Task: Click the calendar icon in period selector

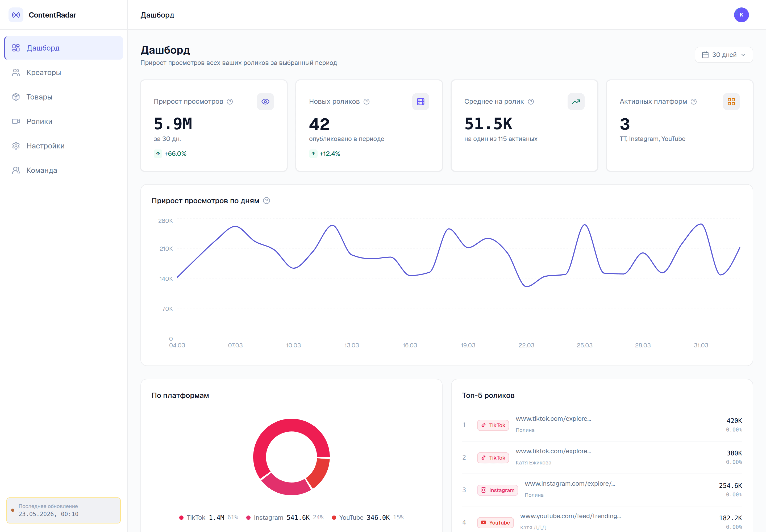Action: point(705,55)
